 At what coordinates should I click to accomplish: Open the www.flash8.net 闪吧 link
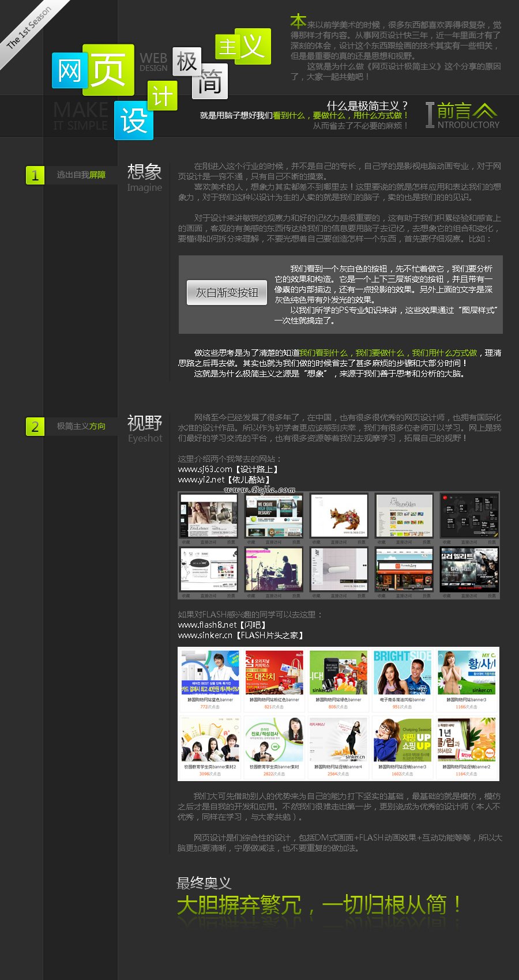(x=223, y=625)
